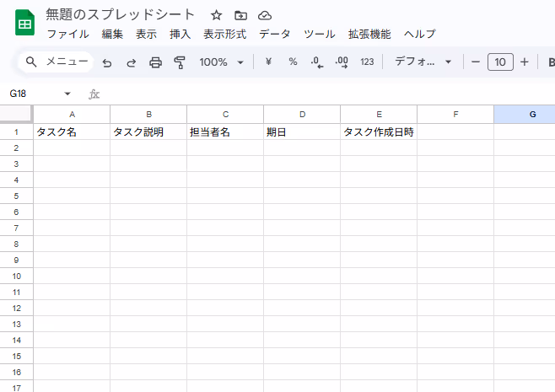Apply yen currency format

[268, 62]
